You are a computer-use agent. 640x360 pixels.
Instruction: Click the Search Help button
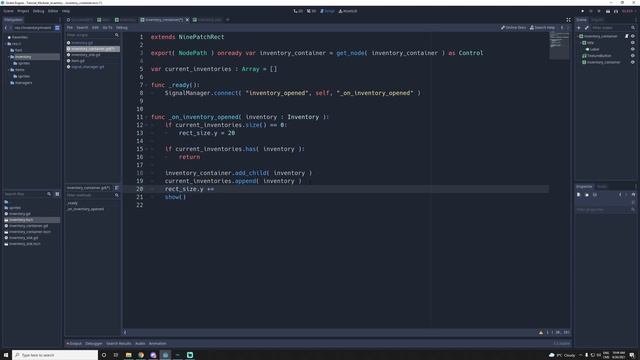coord(542,28)
